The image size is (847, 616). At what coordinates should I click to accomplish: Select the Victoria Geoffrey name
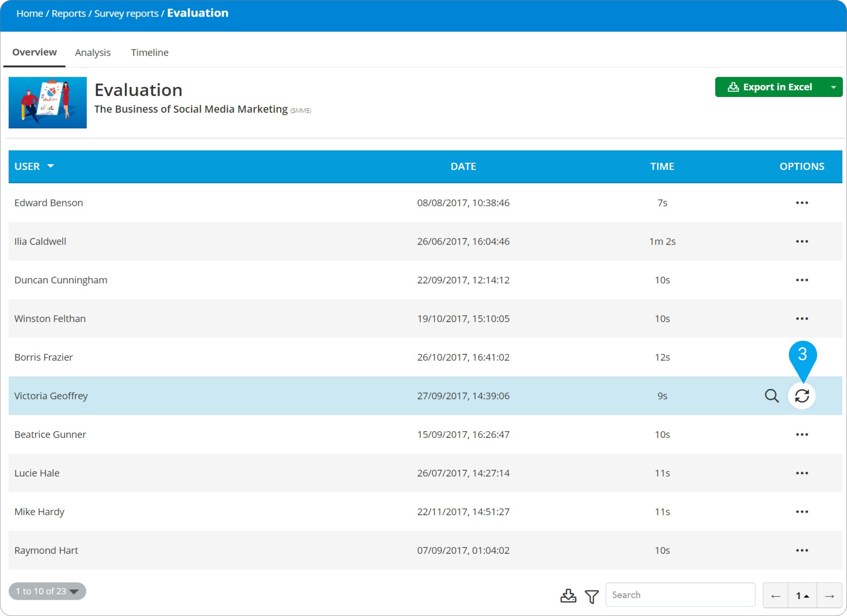coord(51,396)
